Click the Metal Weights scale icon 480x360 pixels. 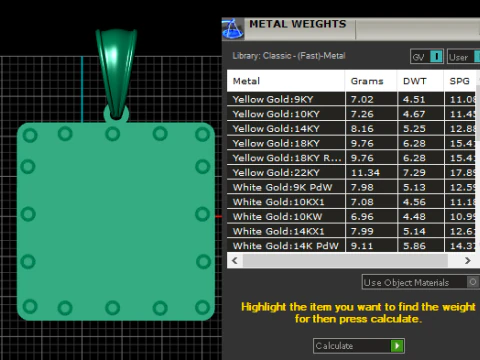[x=233, y=29]
